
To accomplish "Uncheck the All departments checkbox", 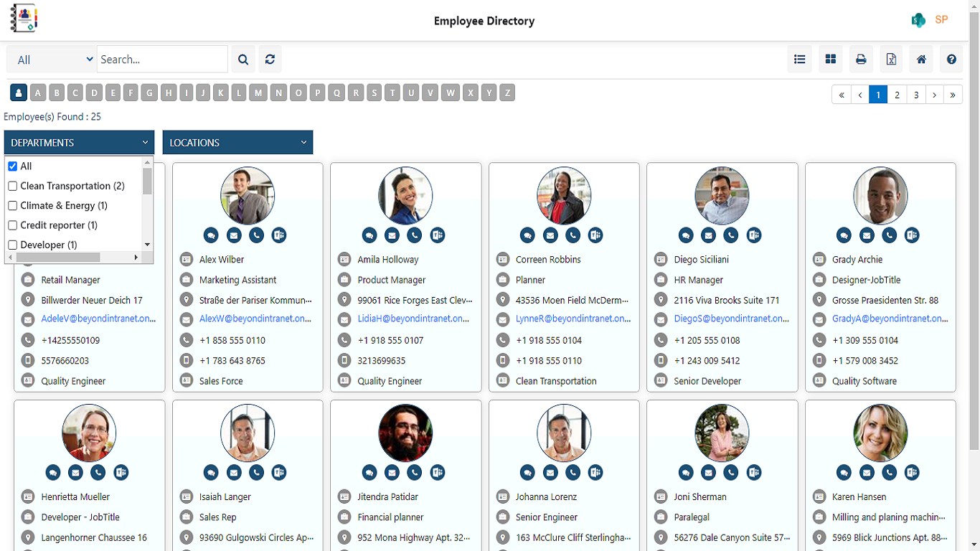I will point(12,166).
